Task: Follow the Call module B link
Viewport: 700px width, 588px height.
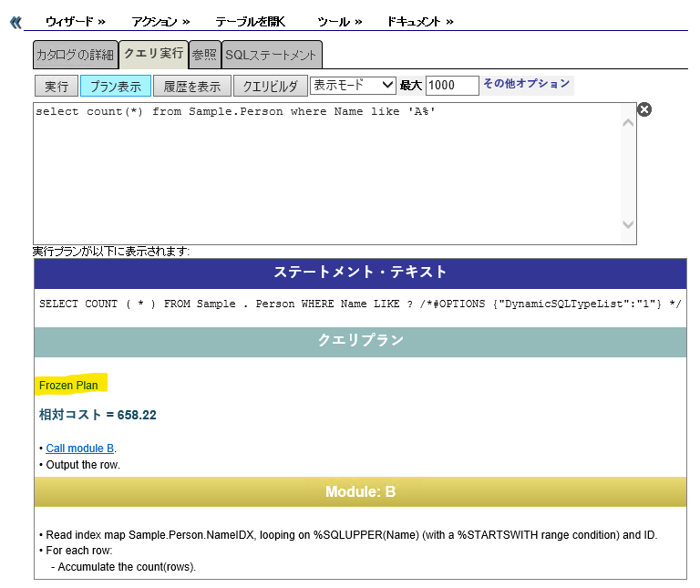Action: coord(80,449)
